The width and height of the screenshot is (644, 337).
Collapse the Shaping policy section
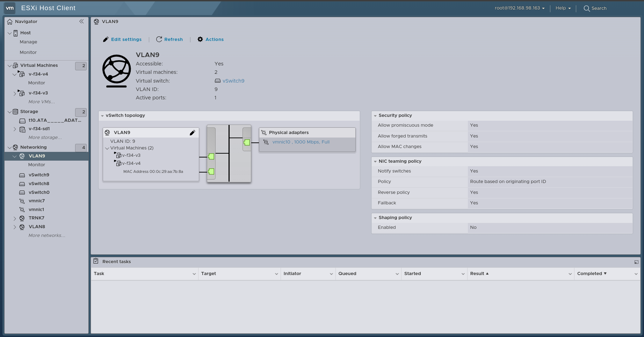[375, 218]
